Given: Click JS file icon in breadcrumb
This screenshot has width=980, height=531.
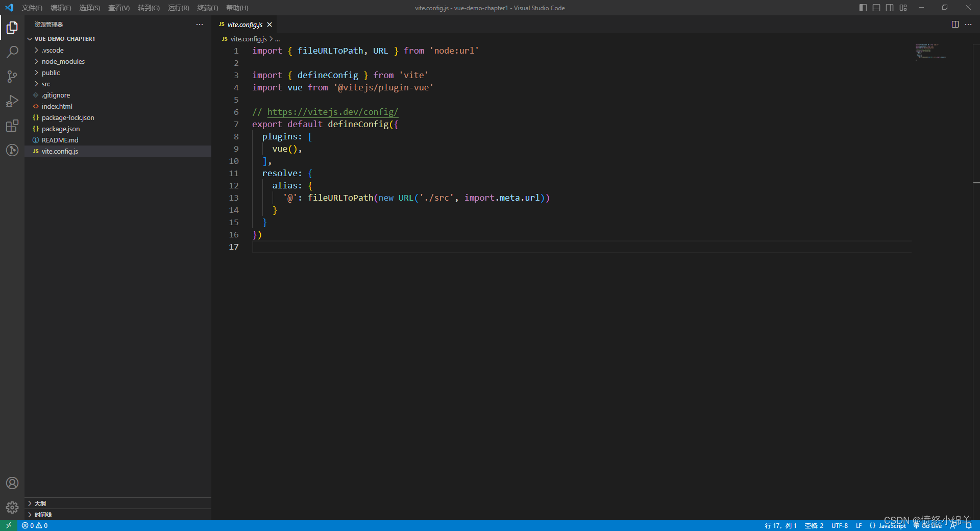Looking at the screenshot, I should click(225, 39).
